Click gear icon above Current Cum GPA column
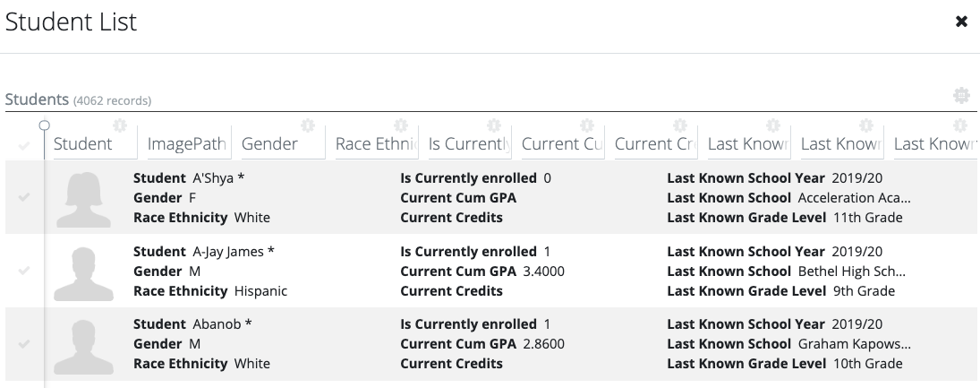The height and width of the screenshot is (388, 980). [586, 125]
